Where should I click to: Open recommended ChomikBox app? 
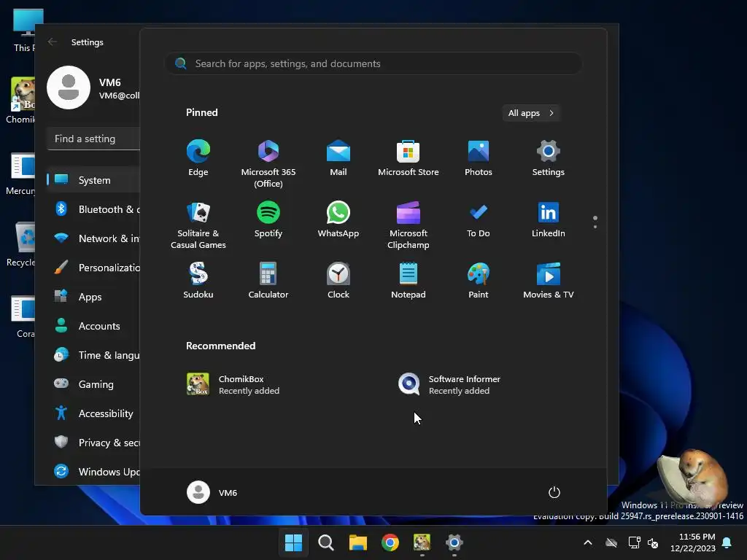point(233,384)
